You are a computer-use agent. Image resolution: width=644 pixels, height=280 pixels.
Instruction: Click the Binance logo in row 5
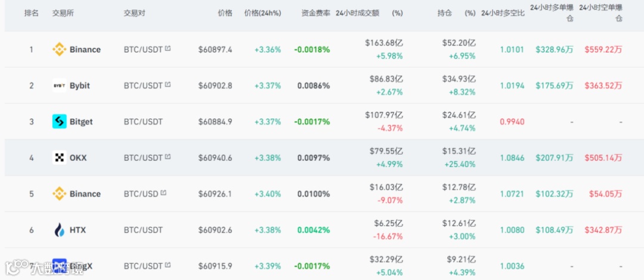(x=59, y=193)
